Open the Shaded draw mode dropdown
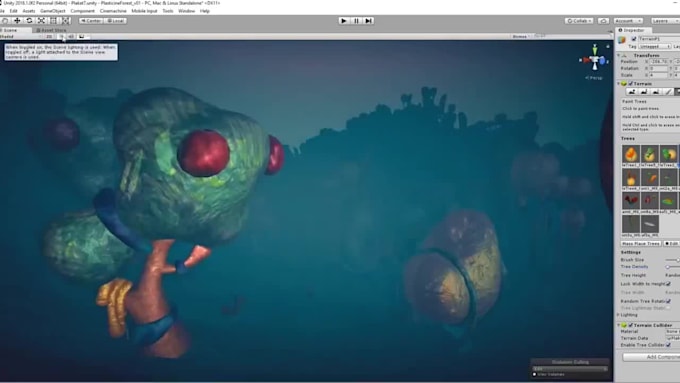 pyautogui.click(x=21, y=36)
